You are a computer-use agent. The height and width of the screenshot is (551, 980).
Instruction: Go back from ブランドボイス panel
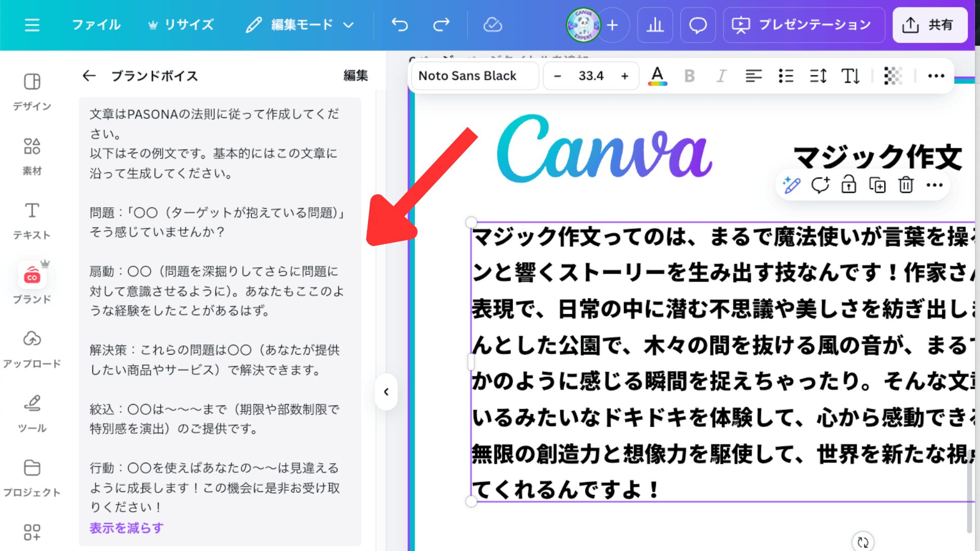click(x=89, y=76)
